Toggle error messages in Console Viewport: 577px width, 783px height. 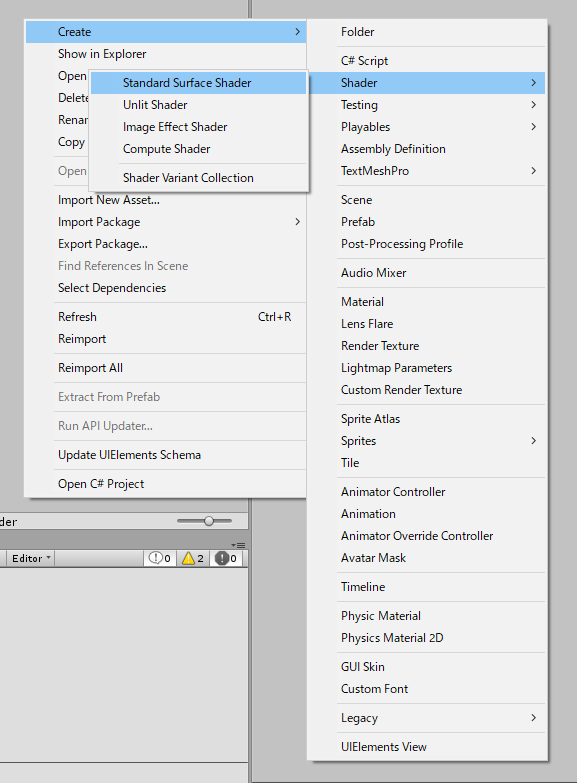pyautogui.click(x=226, y=558)
